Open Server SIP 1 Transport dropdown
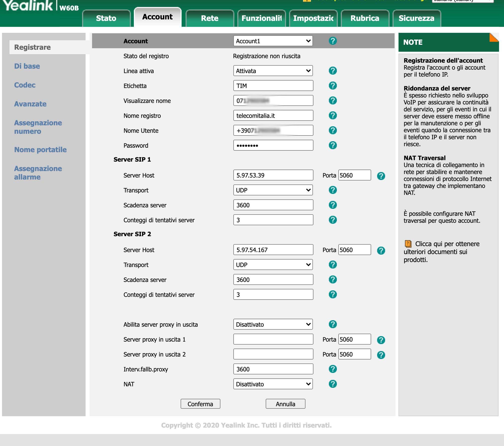504x446 pixels. (273, 190)
